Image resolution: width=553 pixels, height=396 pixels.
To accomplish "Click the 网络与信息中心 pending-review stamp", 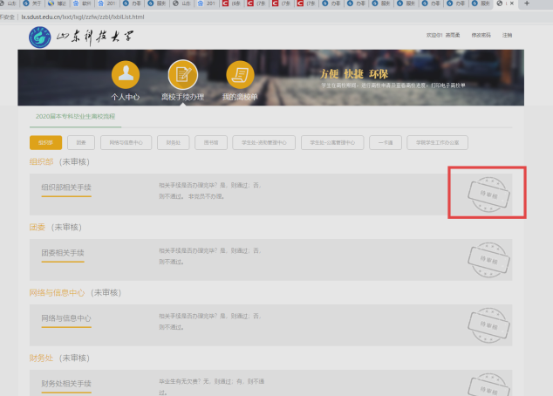I will 488,325.
